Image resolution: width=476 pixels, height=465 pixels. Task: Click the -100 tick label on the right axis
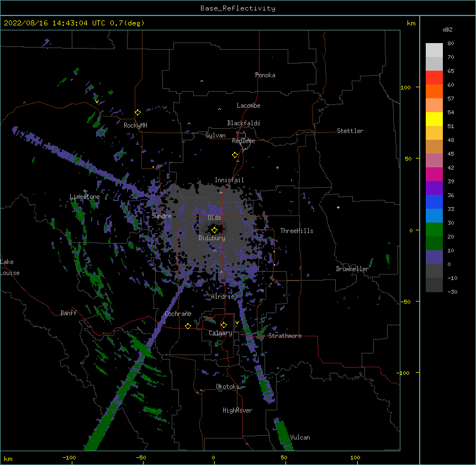(x=404, y=373)
